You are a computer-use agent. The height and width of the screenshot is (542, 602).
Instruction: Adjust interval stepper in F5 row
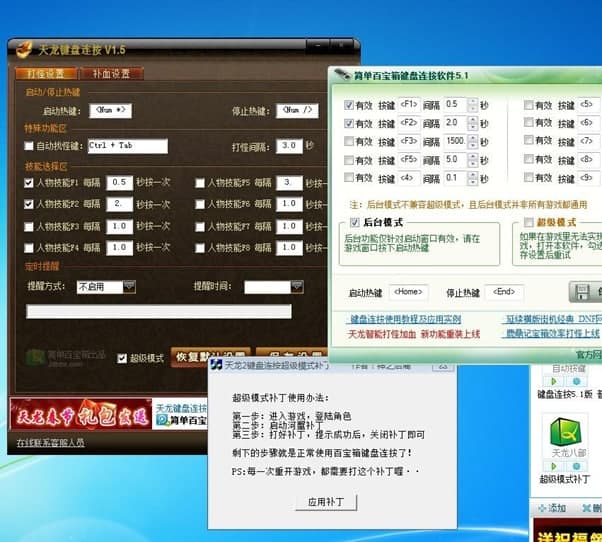[x=473, y=160]
